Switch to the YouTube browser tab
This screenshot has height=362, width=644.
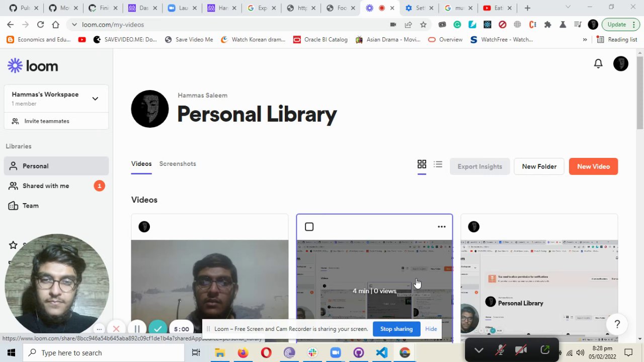(x=499, y=8)
